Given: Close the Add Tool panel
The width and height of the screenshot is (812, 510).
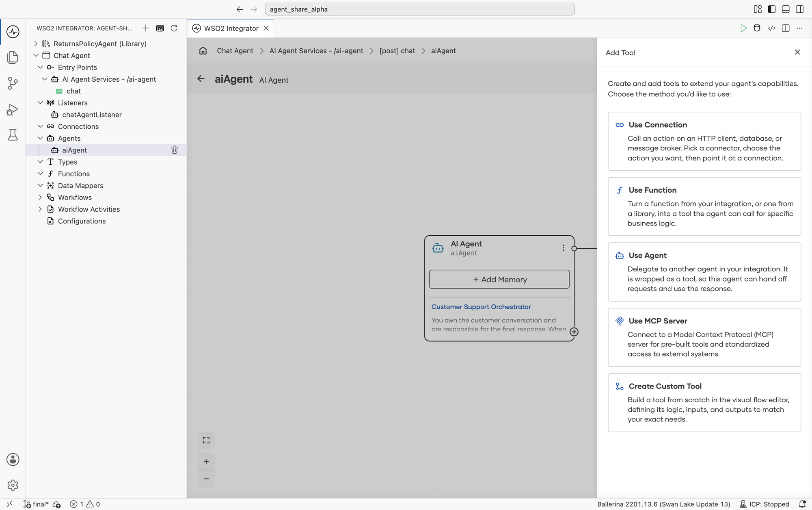Looking at the screenshot, I should coord(797,52).
